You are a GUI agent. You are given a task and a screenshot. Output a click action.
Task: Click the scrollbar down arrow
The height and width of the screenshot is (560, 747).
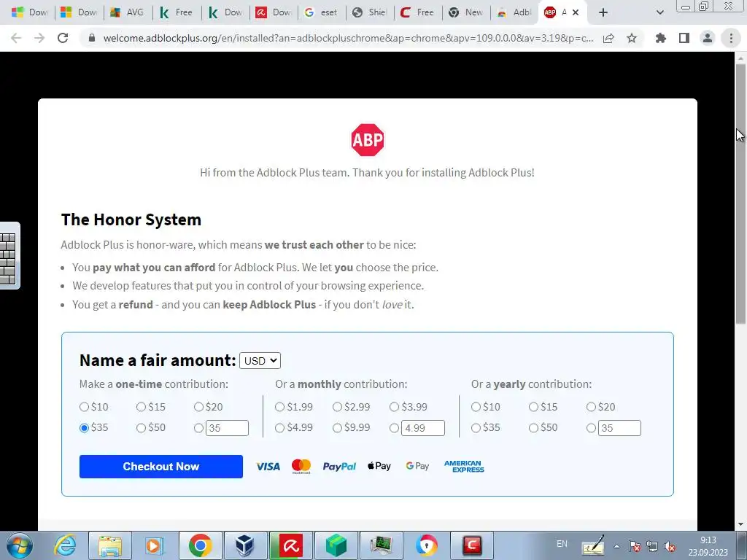(740, 525)
